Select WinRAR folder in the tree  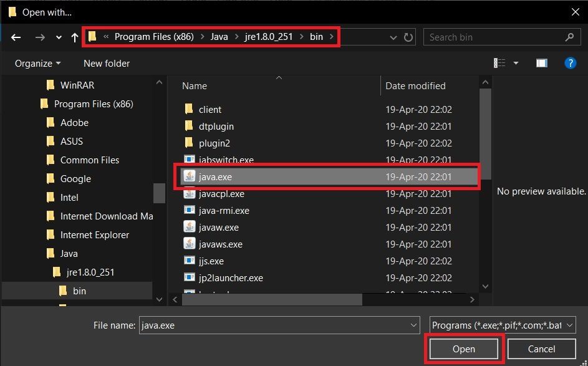point(77,85)
